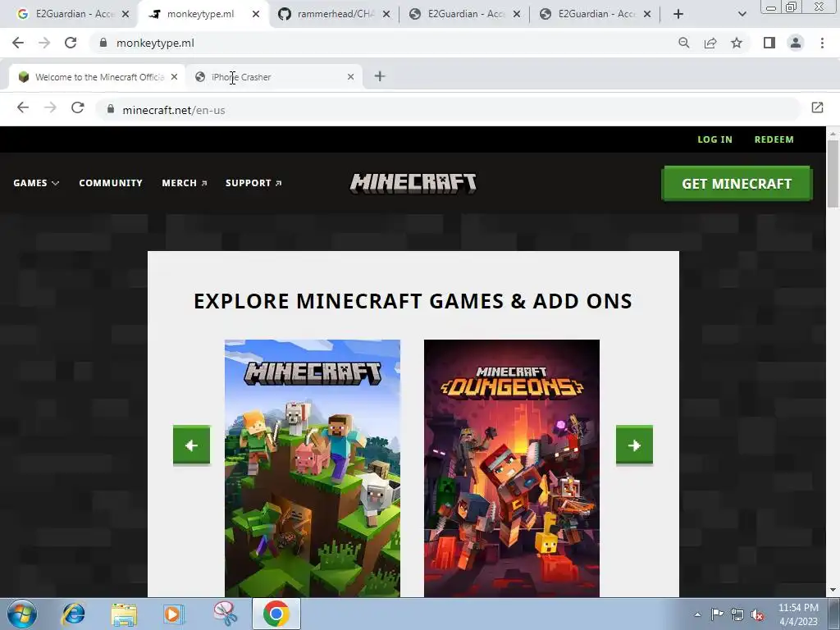Bookmark page with the star icon
This screenshot has height=630, width=840.
click(x=737, y=43)
